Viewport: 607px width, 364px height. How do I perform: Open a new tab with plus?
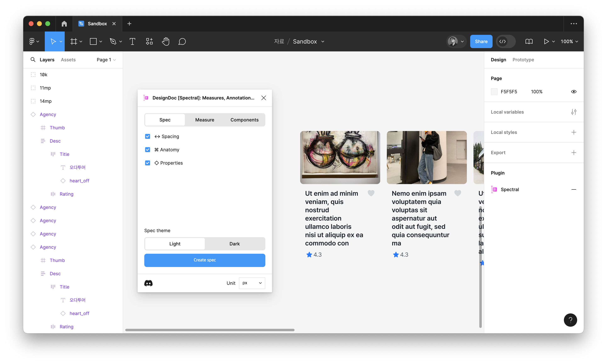[129, 24]
